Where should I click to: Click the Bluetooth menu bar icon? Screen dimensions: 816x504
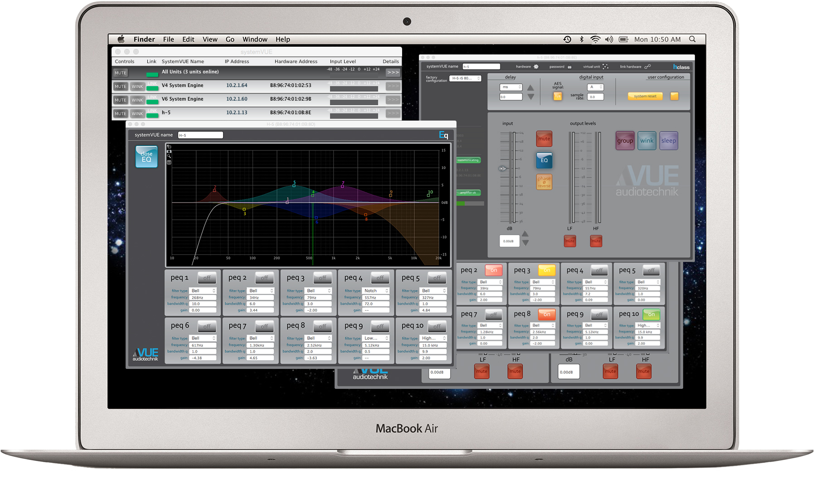(582, 39)
